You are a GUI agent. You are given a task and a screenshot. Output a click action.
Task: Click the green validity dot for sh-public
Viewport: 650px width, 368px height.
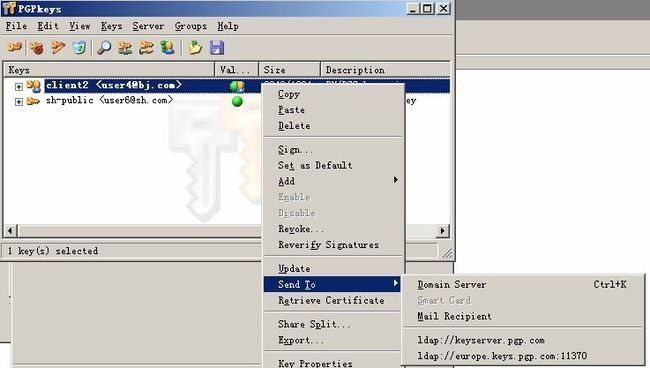(237, 101)
